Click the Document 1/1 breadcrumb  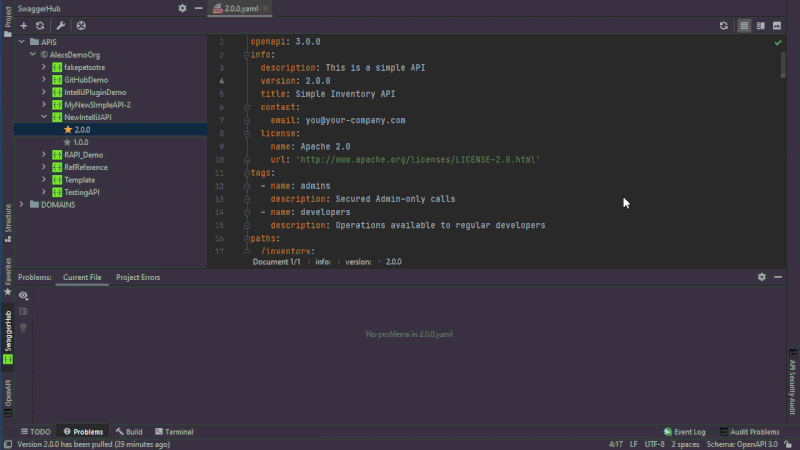pyautogui.click(x=277, y=262)
